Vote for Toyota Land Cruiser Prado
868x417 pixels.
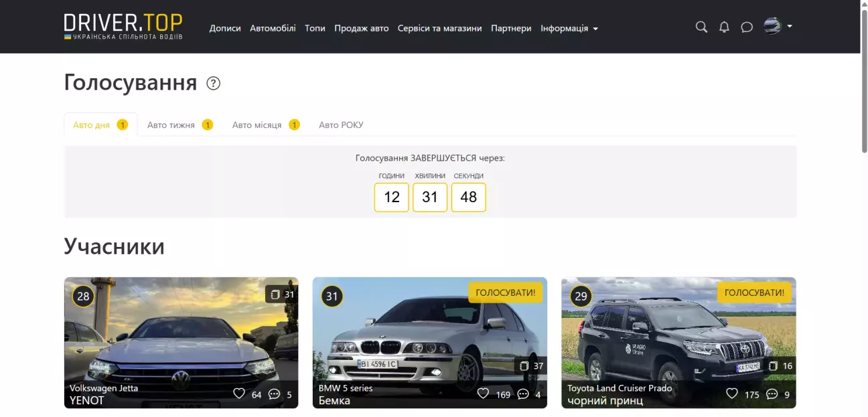tap(754, 293)
